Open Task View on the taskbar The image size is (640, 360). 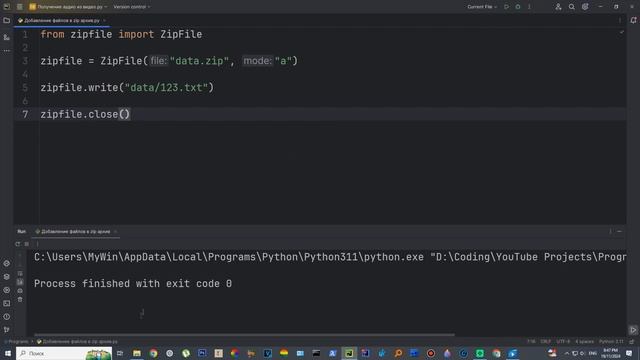coord(120,353)
